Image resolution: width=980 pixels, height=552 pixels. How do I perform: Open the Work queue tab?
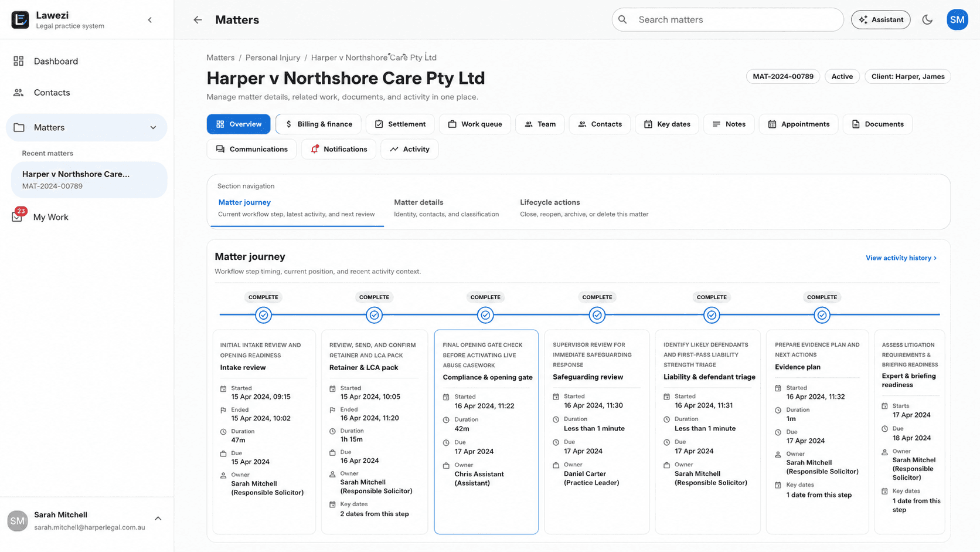click(x=475, y=124)
